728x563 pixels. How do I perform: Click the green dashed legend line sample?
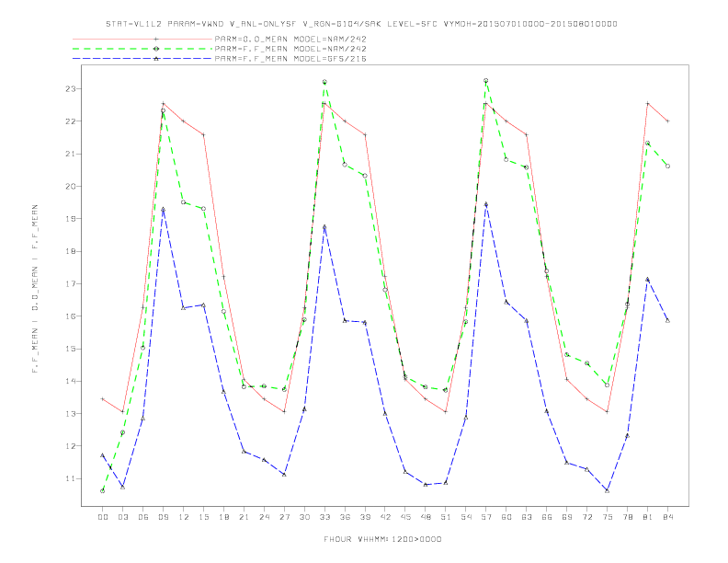(x=142, y=49)
